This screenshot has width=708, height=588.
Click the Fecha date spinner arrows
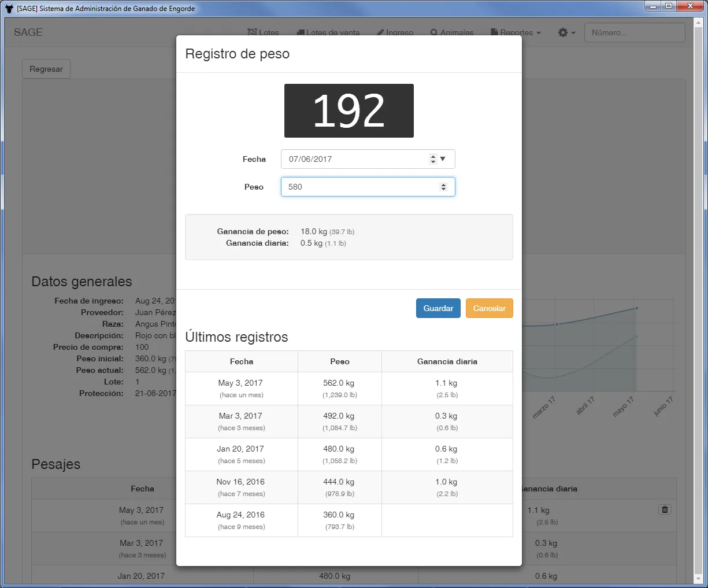coord(433,159)
